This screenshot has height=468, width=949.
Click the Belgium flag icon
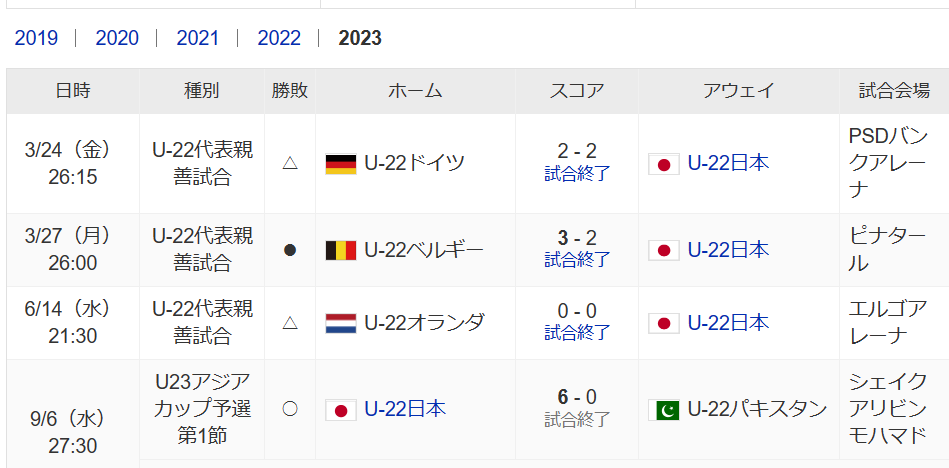[x=341, y=250]
